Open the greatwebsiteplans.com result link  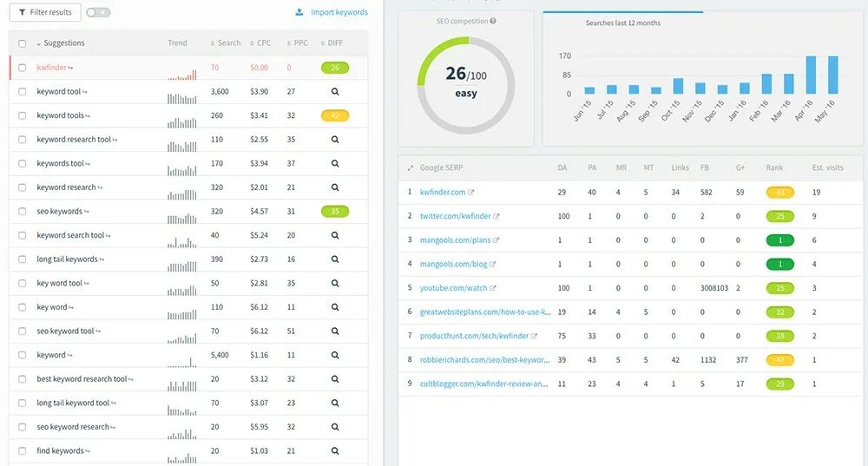(x=485, y=312)
